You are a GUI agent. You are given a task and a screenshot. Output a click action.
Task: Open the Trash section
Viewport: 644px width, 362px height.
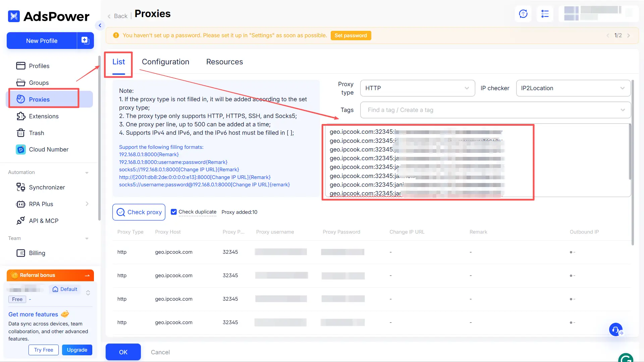pos(36,133)
